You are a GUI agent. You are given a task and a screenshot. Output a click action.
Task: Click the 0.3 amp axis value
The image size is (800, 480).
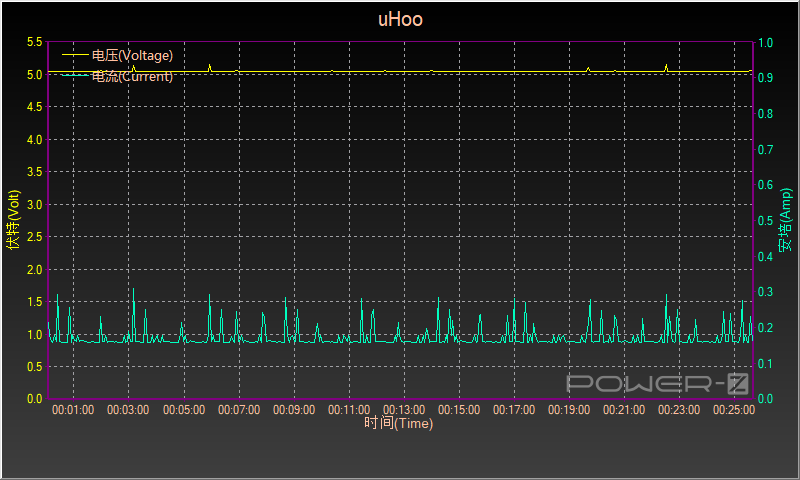(765, 292)
